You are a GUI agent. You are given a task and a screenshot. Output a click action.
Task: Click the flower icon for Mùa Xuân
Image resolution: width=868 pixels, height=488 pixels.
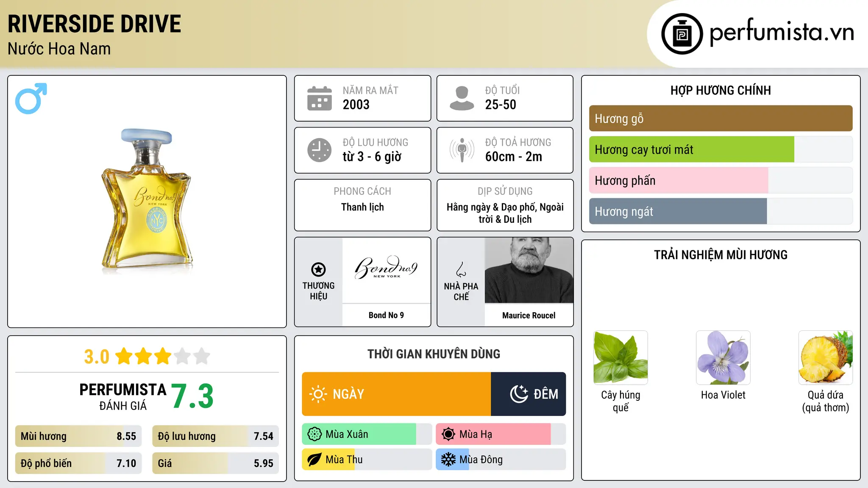point(314,434)
